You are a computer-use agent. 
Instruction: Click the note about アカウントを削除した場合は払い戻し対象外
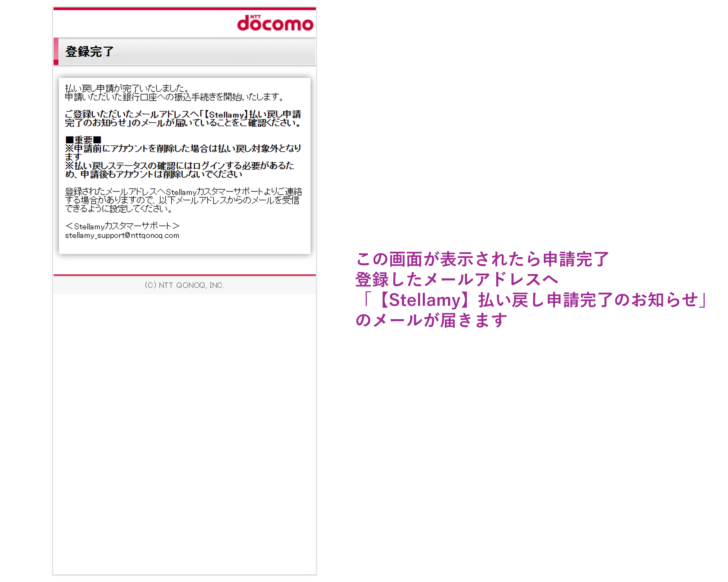point(183,153)
